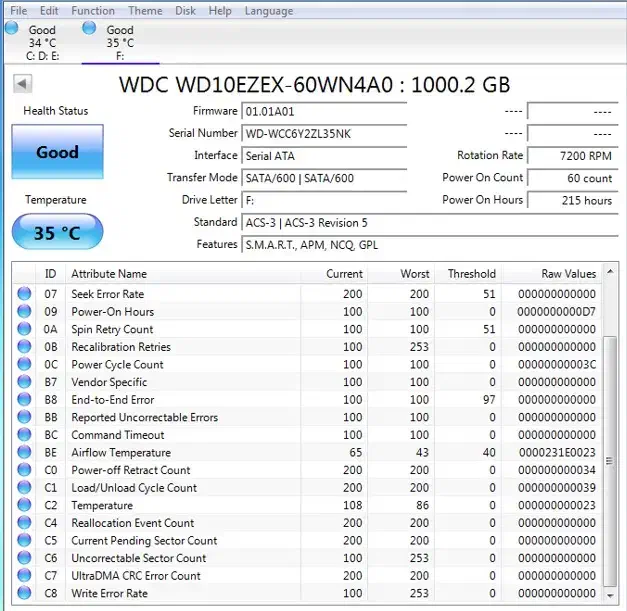
Task: Open the File menu
Action: tap(18, 11)
